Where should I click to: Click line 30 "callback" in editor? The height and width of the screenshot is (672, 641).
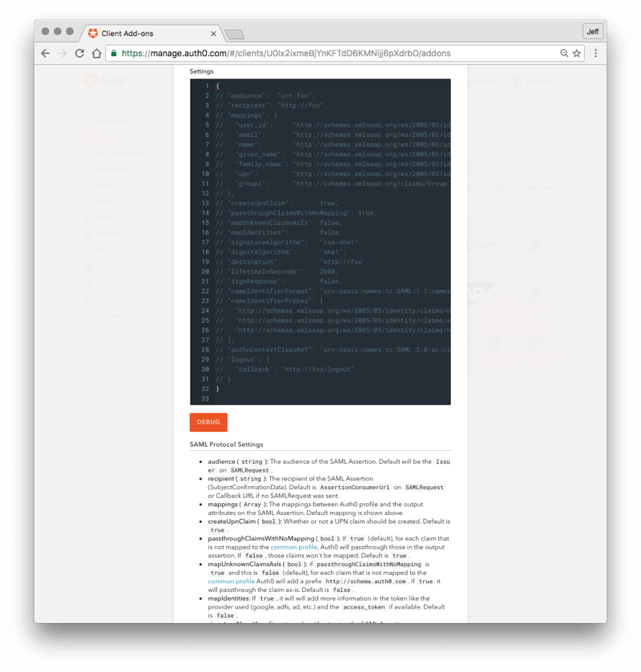(x=285, y=369)
